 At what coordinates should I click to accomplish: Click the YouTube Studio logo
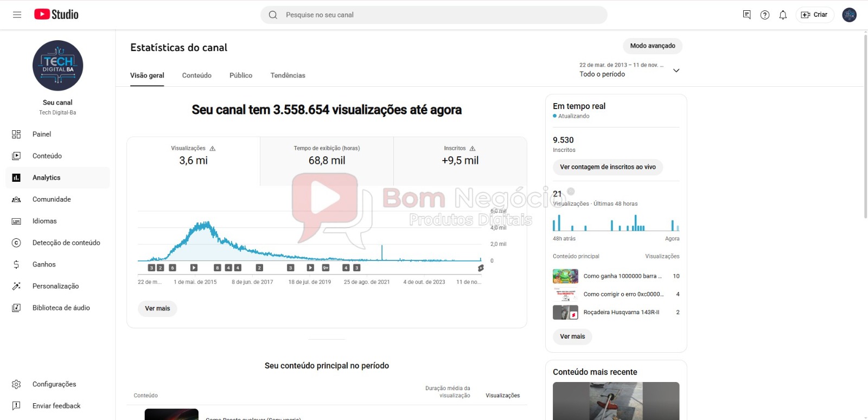(56, 15)
